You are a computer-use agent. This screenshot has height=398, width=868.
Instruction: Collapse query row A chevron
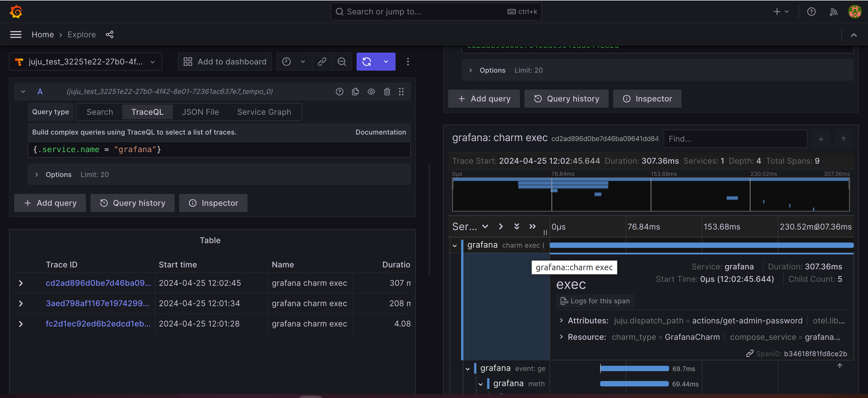(x=23, y=92)
